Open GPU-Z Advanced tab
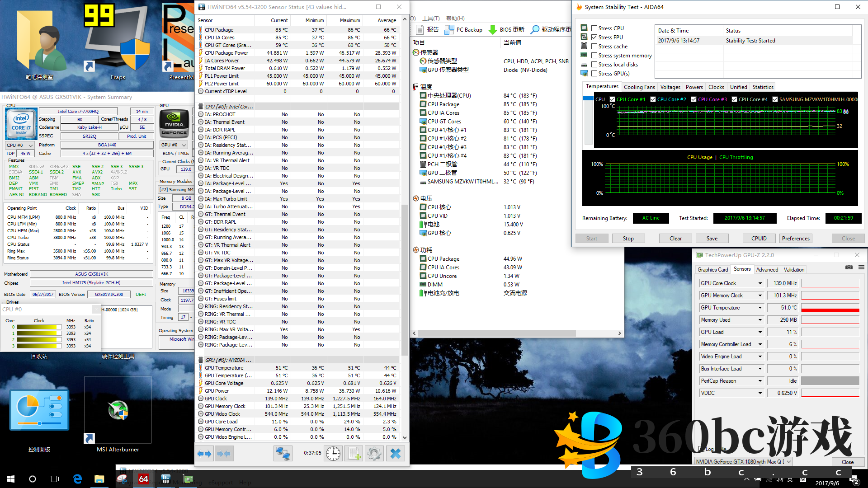868x488 pixels. [767, 269]
